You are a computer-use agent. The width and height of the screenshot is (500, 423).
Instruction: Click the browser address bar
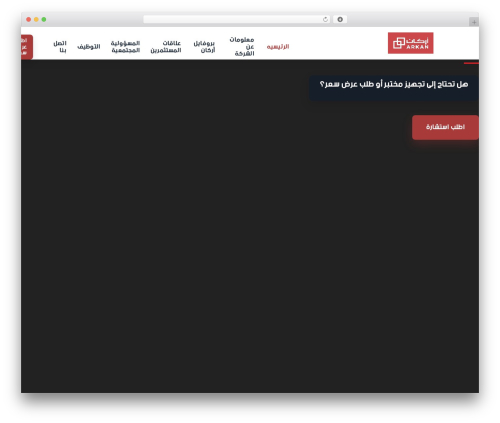click(x=237, y=20)
